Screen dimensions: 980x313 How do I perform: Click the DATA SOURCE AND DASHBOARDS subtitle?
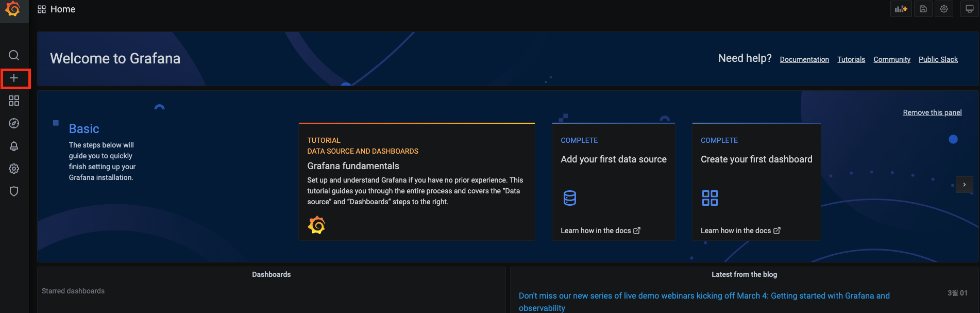pos(363,151)
